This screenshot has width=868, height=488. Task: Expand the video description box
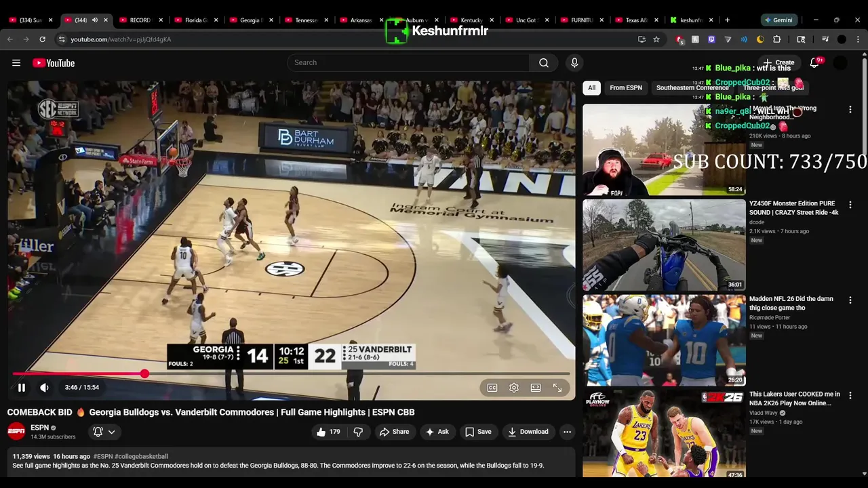(x=291, y=461)
